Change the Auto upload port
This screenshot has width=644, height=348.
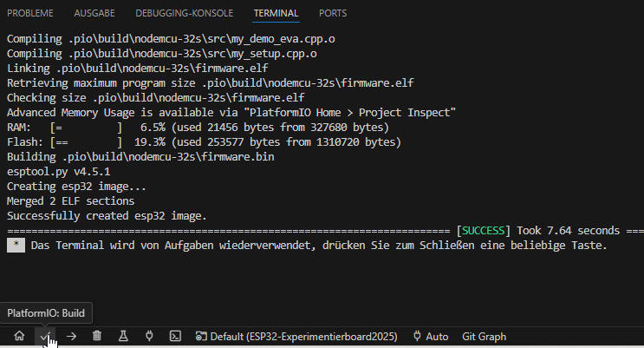[x=431, y=336]
